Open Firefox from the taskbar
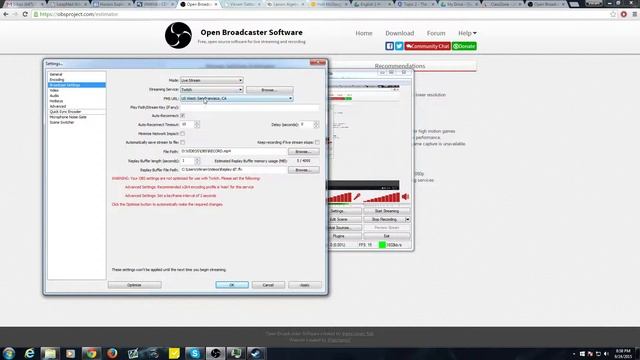Viewport: 640px width, 360px height. [x=112, y=353]
